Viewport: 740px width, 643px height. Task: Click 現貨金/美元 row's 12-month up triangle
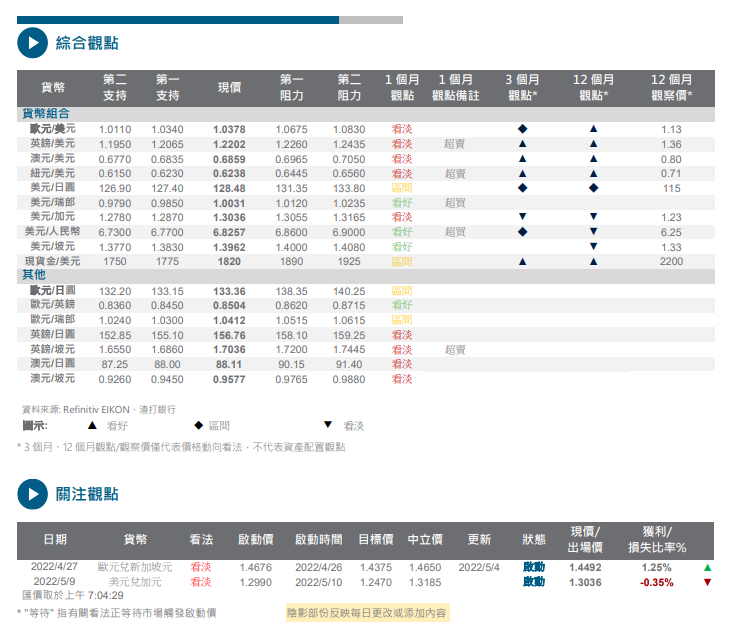coord(594,261)
